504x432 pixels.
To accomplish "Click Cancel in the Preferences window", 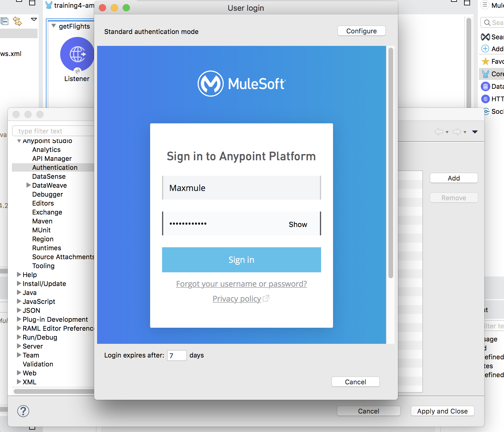I will 368,411.
